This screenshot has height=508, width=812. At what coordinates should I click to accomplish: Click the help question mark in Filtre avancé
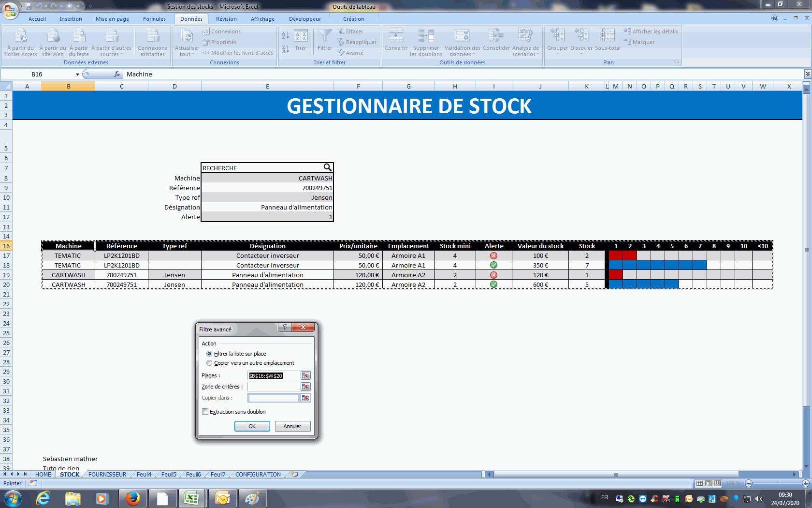[285, 327]
